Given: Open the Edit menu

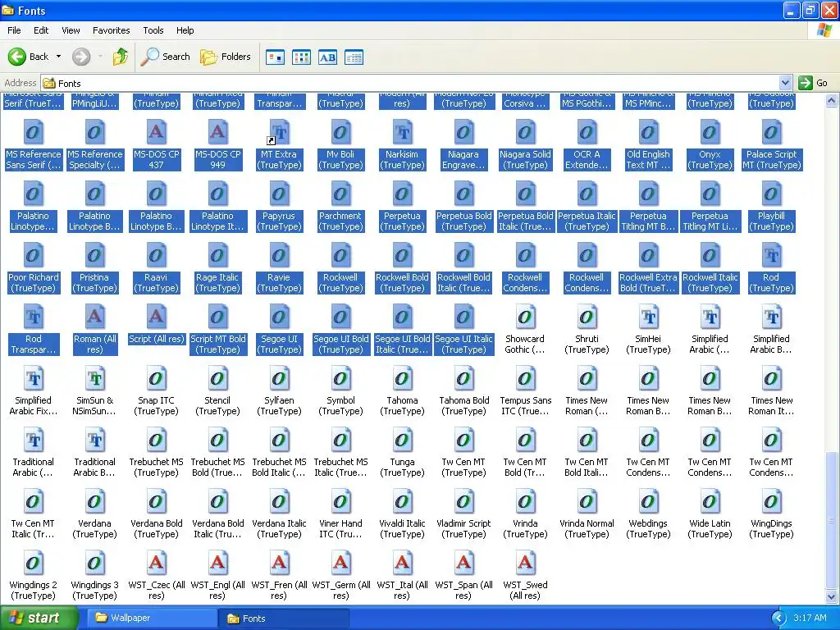Looking at the screenshot, I should click(x=41, y=30).
